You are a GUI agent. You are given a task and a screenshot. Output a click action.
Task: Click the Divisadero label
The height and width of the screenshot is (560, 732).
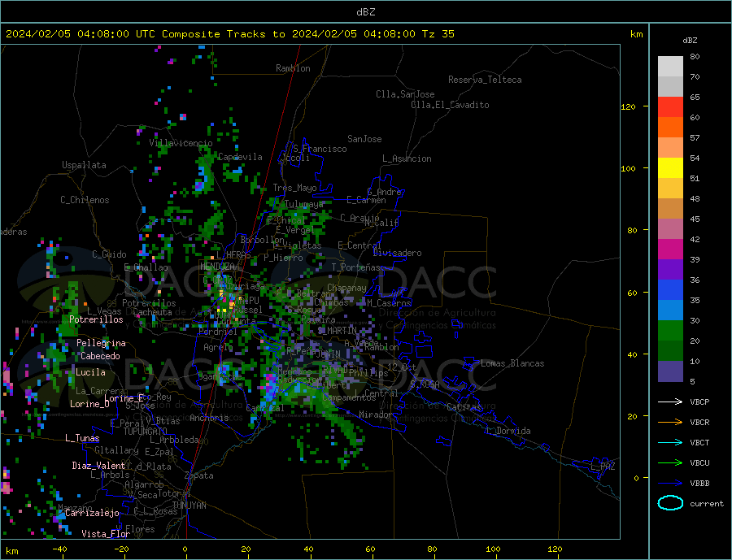397,253
